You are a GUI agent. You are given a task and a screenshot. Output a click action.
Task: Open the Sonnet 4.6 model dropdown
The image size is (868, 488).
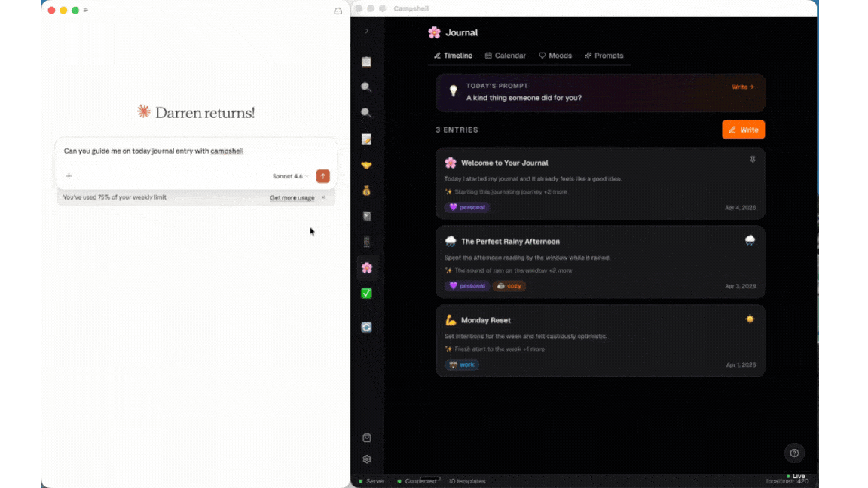(290, 176)
